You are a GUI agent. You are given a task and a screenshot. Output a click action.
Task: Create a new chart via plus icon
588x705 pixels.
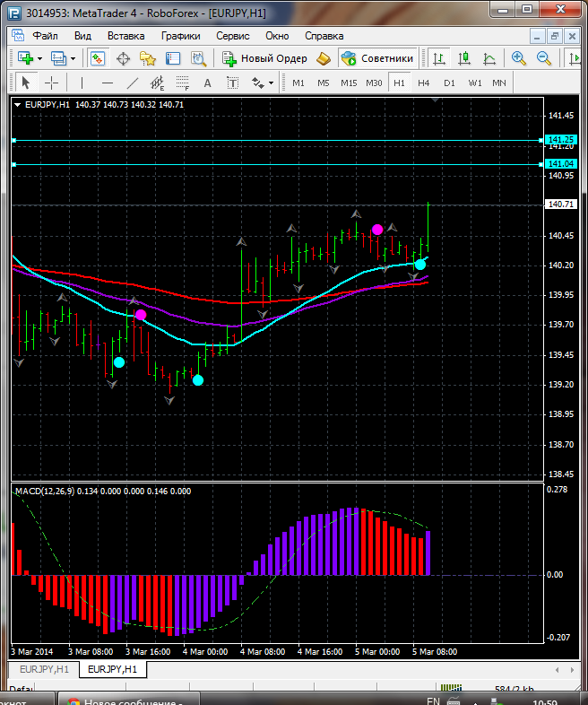25,58
